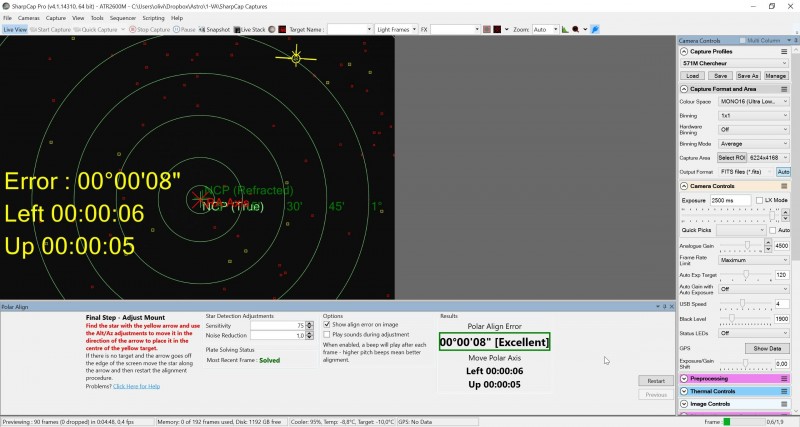This screenshot has height=427, width=800.
Task: Click the Restart polar alignment button
Action: pyautogui.click(x=656, y=381)
